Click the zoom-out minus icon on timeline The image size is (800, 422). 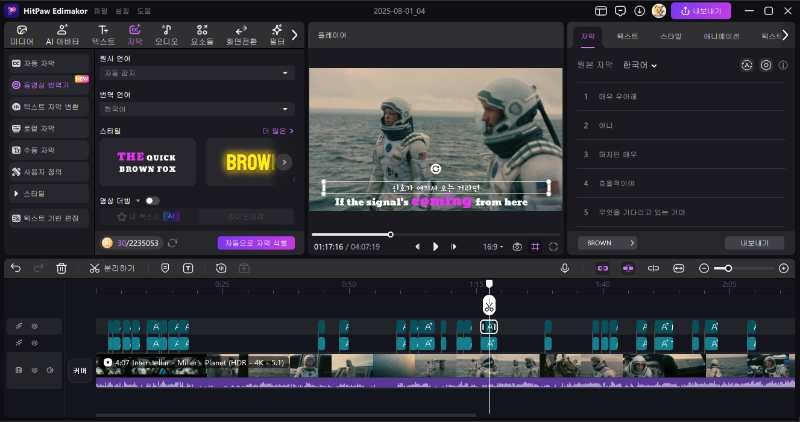[704, 268]
